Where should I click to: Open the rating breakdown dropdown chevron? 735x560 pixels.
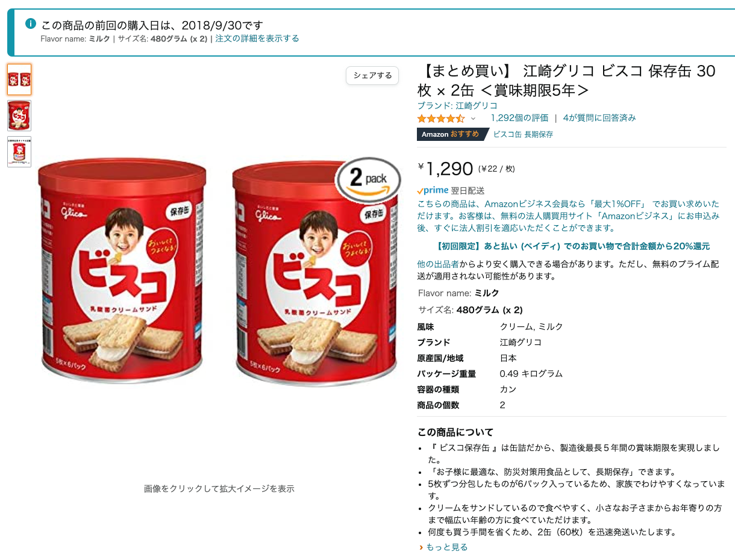click(473, 119)
